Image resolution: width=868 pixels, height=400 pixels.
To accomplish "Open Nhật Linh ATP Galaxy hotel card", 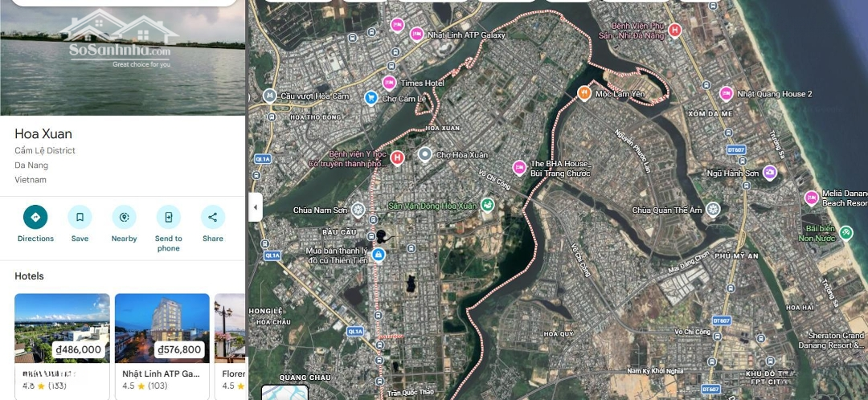I will pos(162,346).
